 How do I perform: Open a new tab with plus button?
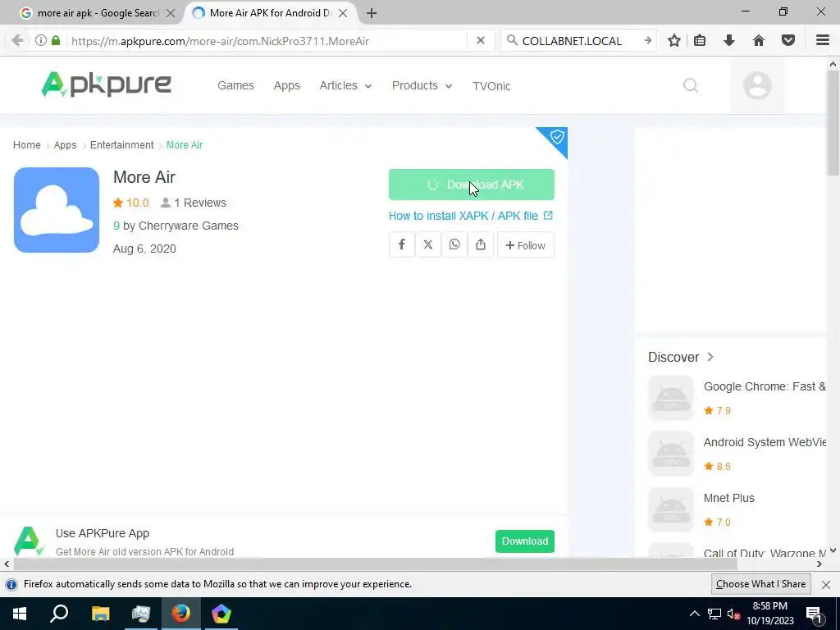pyautogui.click(x=372, y=13)
